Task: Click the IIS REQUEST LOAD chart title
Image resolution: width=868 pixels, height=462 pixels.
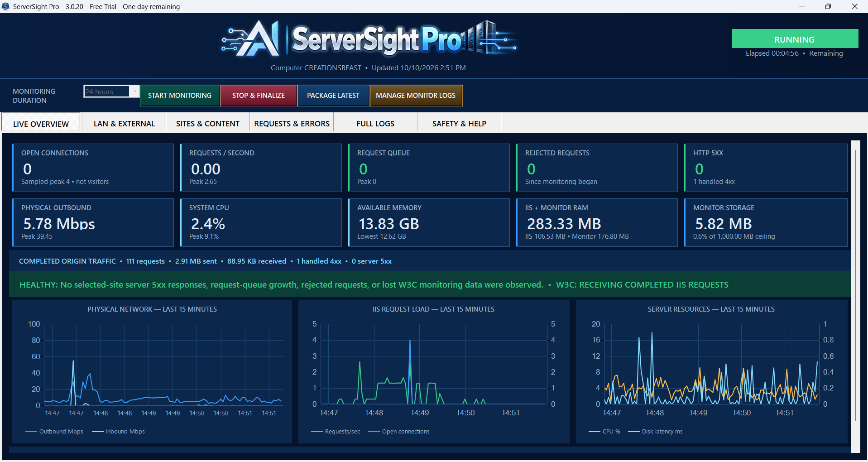Action: pos(433,309)
